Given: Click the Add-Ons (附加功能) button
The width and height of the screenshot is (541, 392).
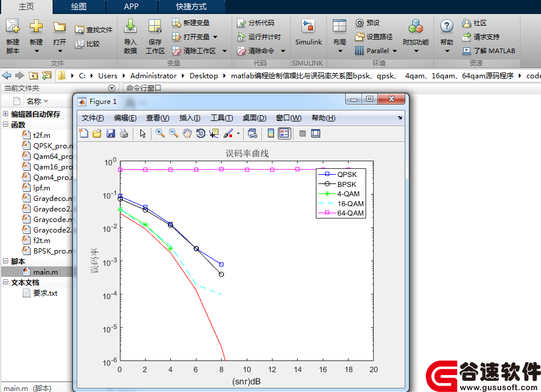Looking at the screenshot, I should 416,36.
